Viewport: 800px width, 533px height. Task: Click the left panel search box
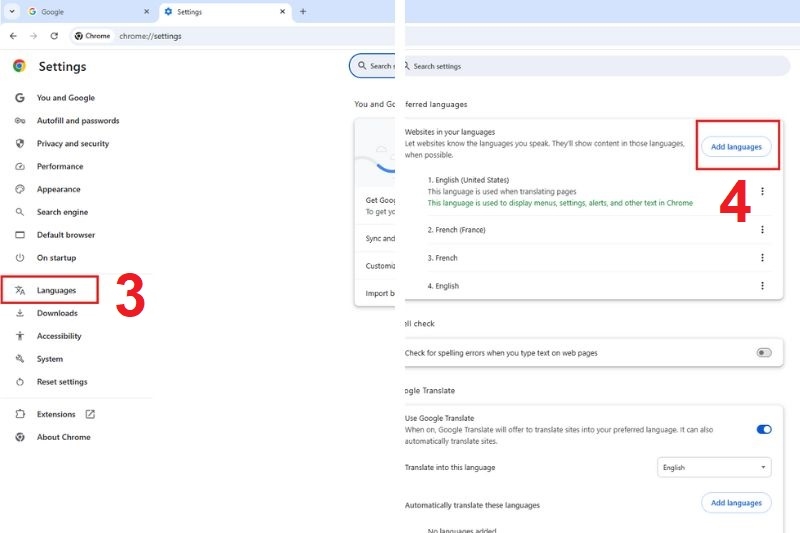[x=372, y=66]
